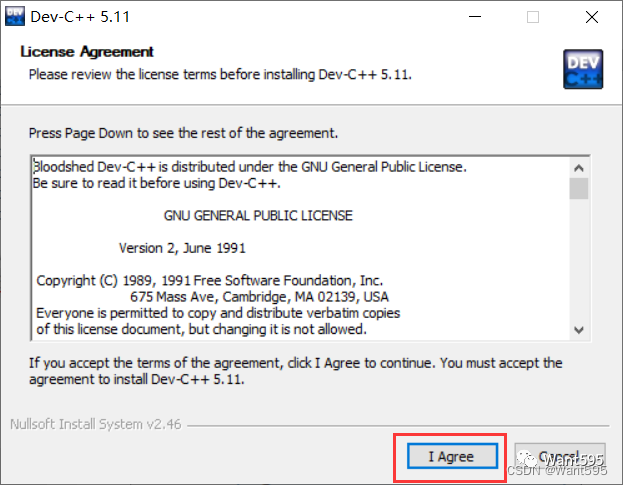The height and width of the screenshot is (485, 623).
Task: Click the License Agreement header title
Action: click(x=87, y=52)
